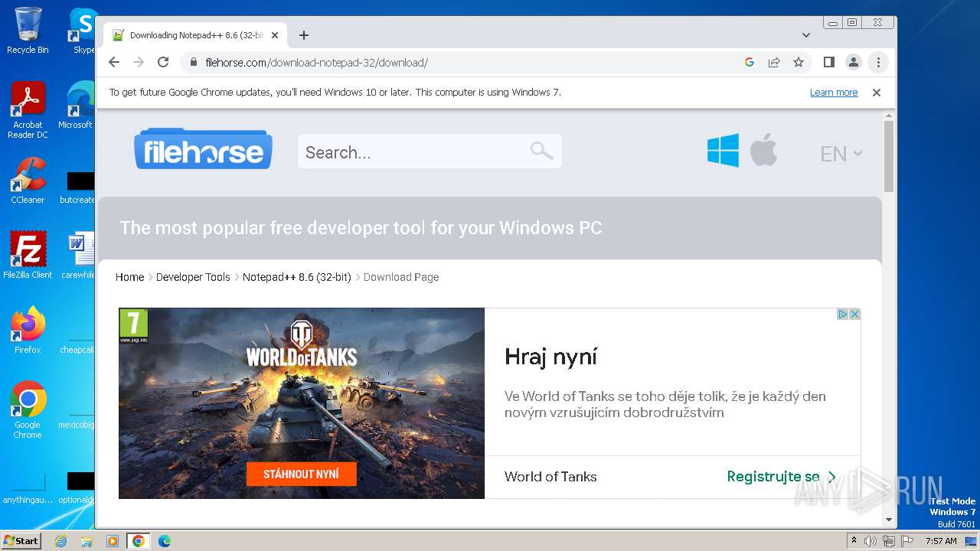Viewport: 980px width, 551px height.
Task: Show hidden tray icons arrow
Action: click(854, 540)
